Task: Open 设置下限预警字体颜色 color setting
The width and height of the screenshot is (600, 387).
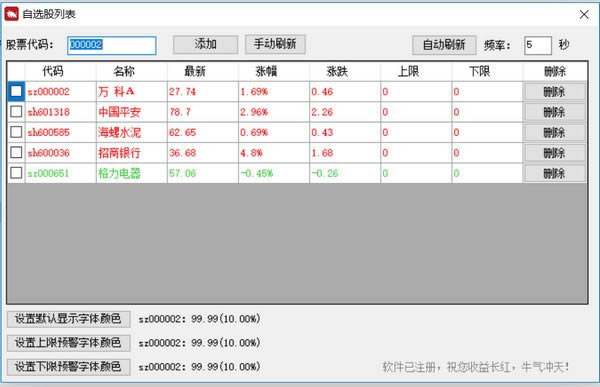Action: tap(68, 367)
